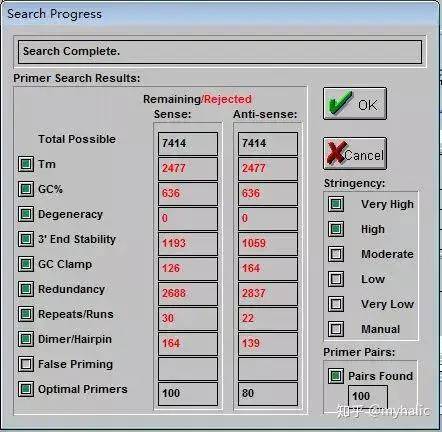Click the red X Cancel icon
The image size is (442, 432).
(x=337, y=153)
